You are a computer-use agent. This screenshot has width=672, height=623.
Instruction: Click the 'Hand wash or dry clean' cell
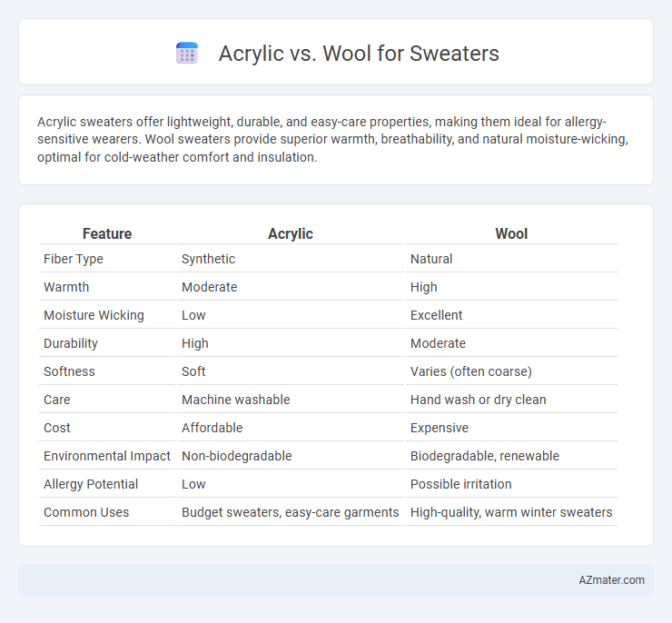tap(479, 400)
